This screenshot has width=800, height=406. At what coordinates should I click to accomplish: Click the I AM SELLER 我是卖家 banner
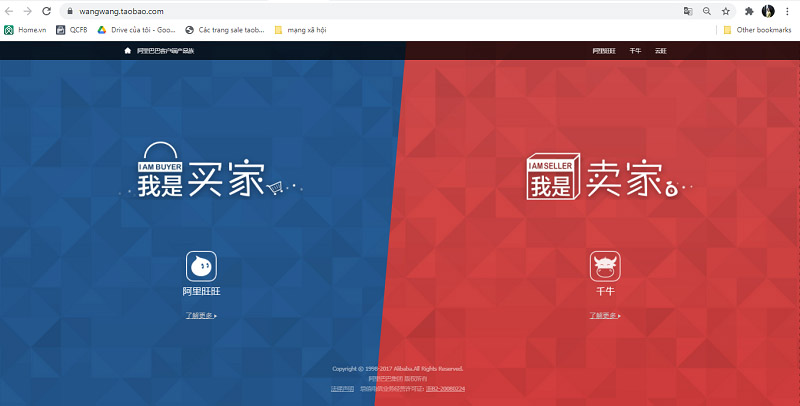pos(609,176)
